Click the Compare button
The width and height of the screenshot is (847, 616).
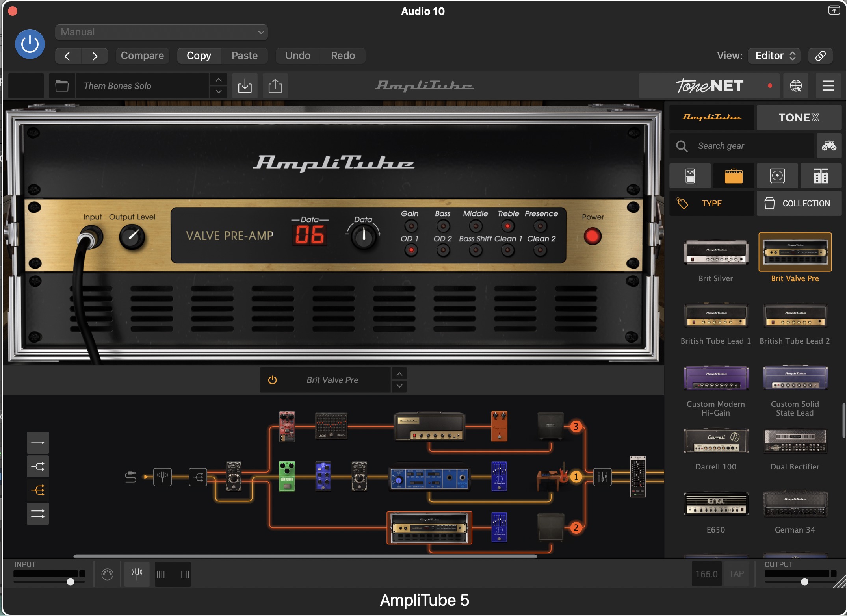[142, 56]
